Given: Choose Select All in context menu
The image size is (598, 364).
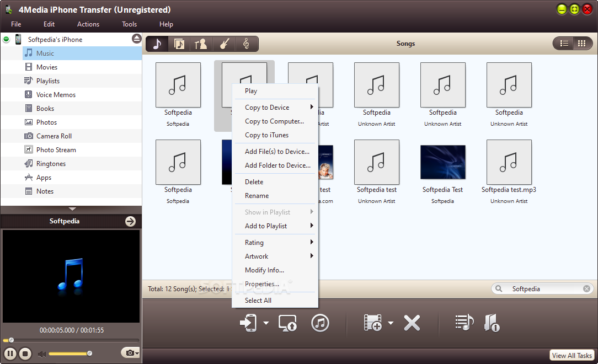Looking at the screenshot, I should coord(275,301).
